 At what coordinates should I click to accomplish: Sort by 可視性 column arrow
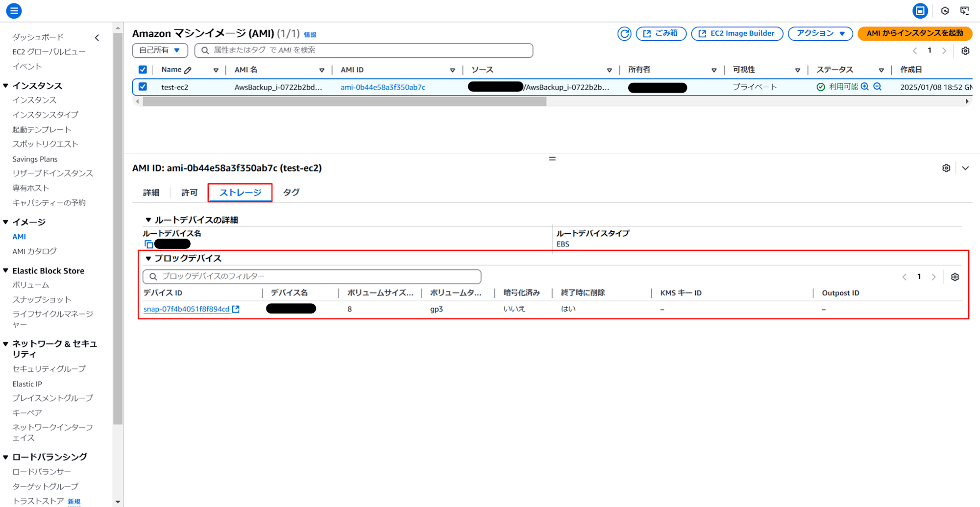[x=797, y=70]
